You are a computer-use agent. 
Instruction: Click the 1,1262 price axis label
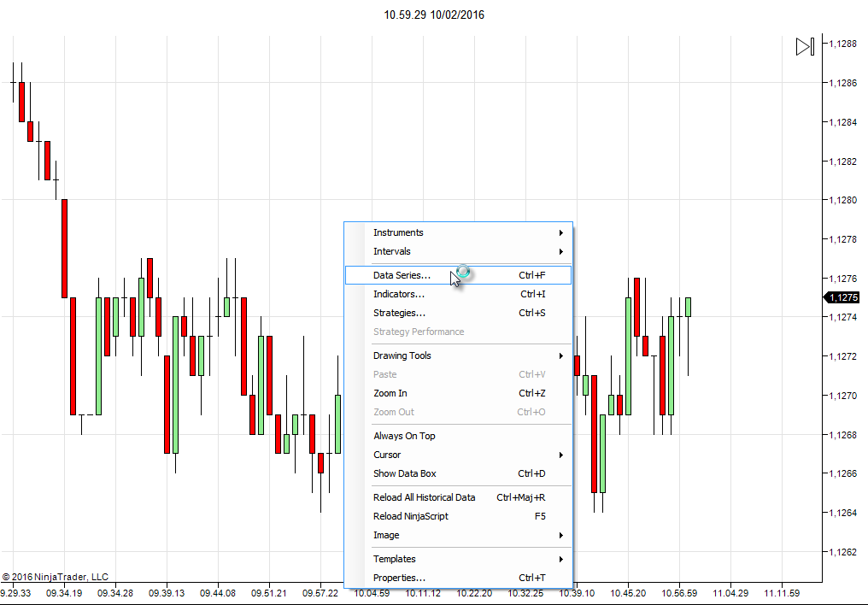(x=842, y=552)
